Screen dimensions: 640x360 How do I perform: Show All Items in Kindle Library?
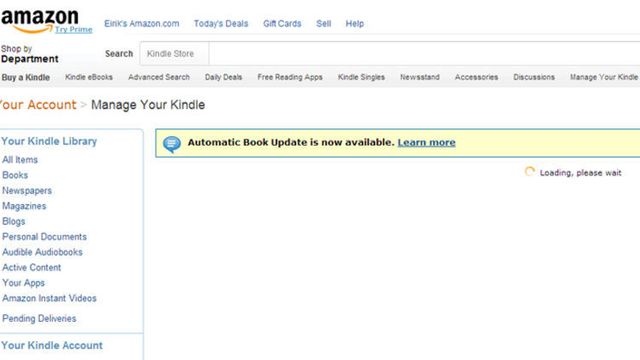(20, 160)
